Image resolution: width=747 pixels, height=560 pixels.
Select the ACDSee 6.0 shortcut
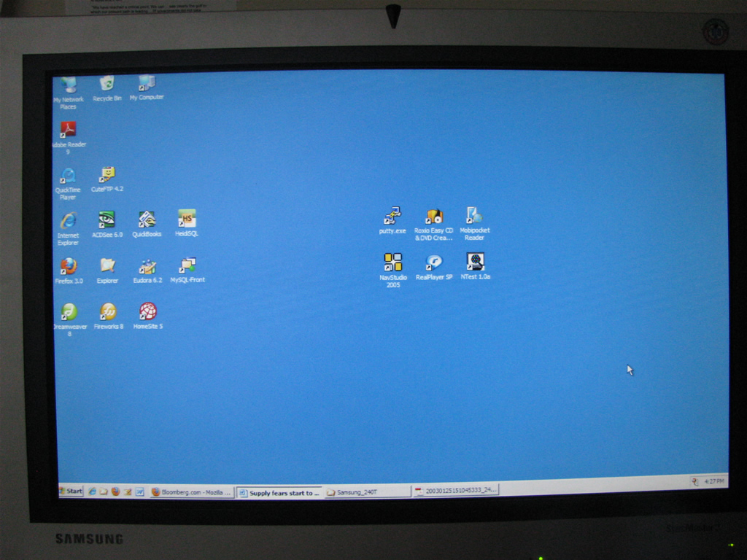coord(107,225)
